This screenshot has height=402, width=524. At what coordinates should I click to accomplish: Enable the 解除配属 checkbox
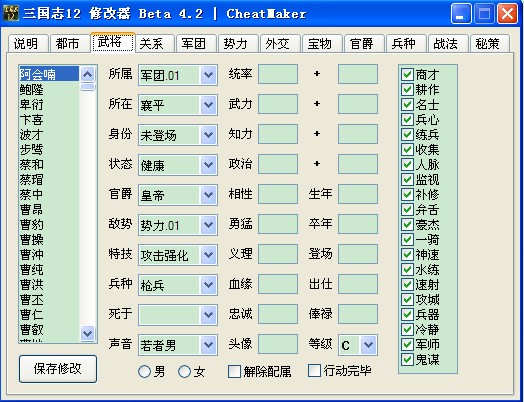[234, 371]
